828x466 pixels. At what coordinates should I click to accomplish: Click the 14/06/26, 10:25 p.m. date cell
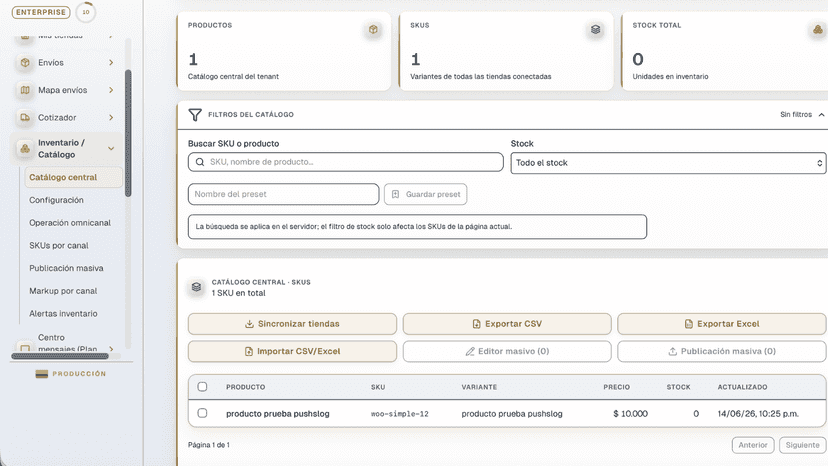[x=758, y=414]
